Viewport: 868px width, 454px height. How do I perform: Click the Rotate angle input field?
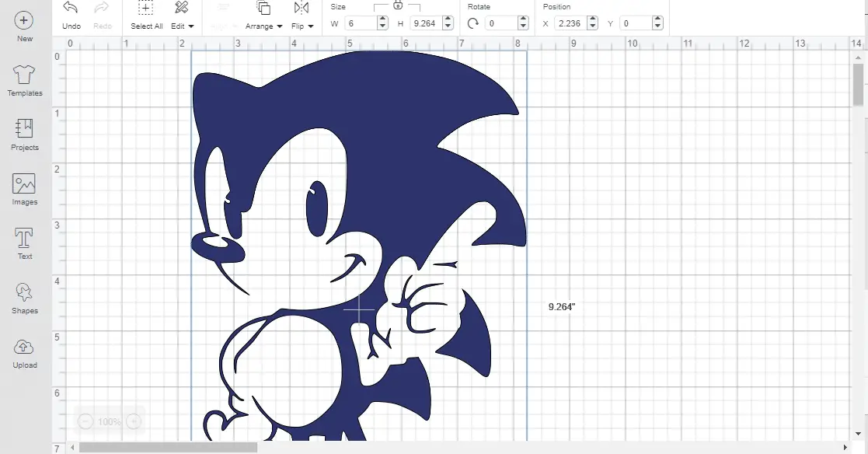pos(501,23)
